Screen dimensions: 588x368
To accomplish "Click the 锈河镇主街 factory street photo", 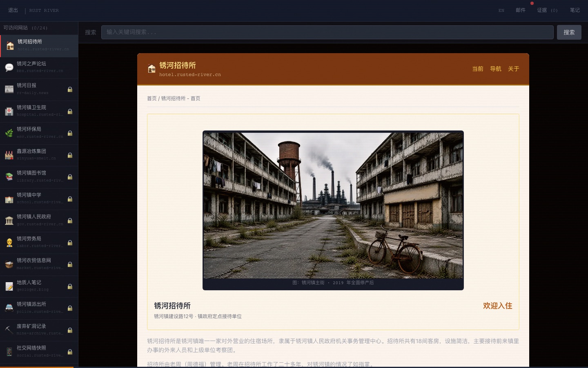I will coord(333,205).
